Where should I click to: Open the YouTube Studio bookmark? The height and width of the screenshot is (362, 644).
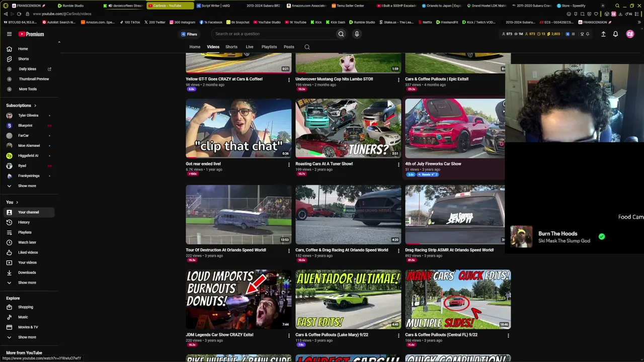tap(267, 22)
